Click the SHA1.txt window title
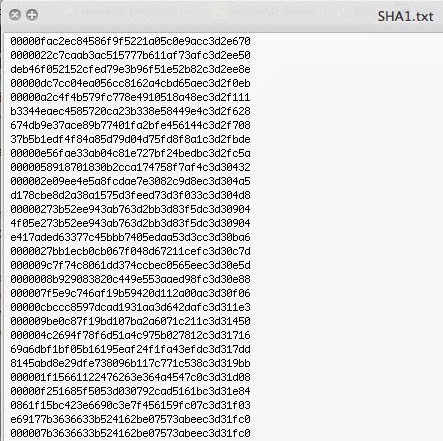Screen dimensions: 443x441 405,16
